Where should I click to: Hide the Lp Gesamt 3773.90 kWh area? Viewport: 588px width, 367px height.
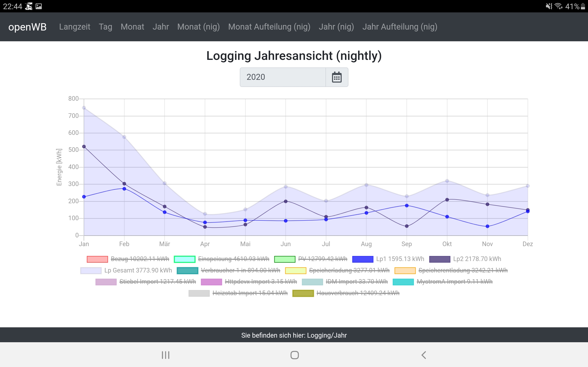(138, 270)
